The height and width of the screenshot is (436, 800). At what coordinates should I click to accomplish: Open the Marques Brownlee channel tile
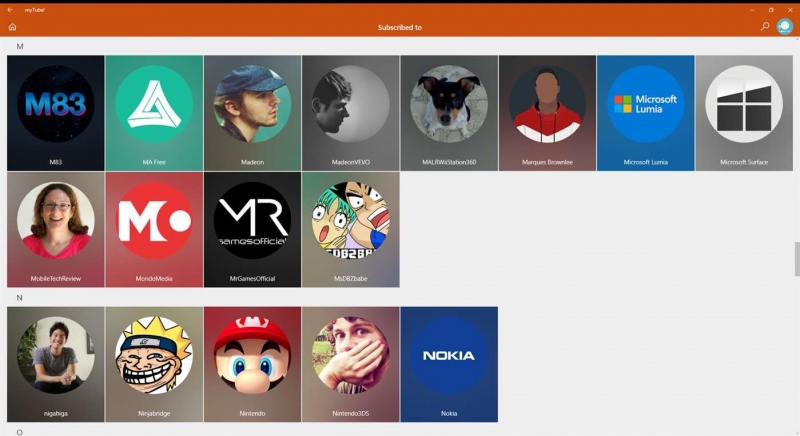tap(547, 113)
